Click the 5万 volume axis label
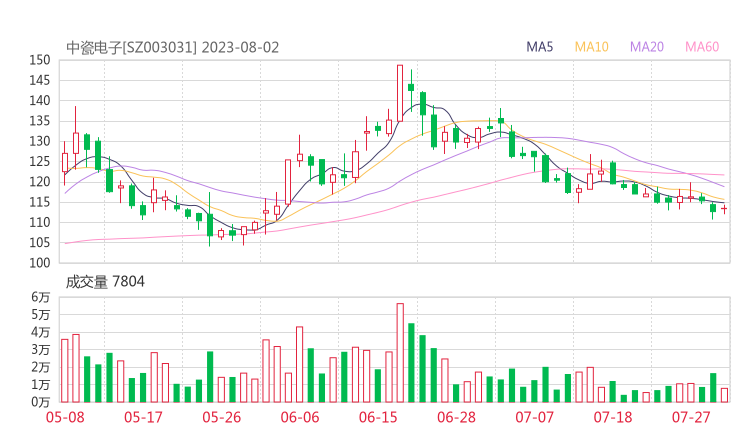 41,314
